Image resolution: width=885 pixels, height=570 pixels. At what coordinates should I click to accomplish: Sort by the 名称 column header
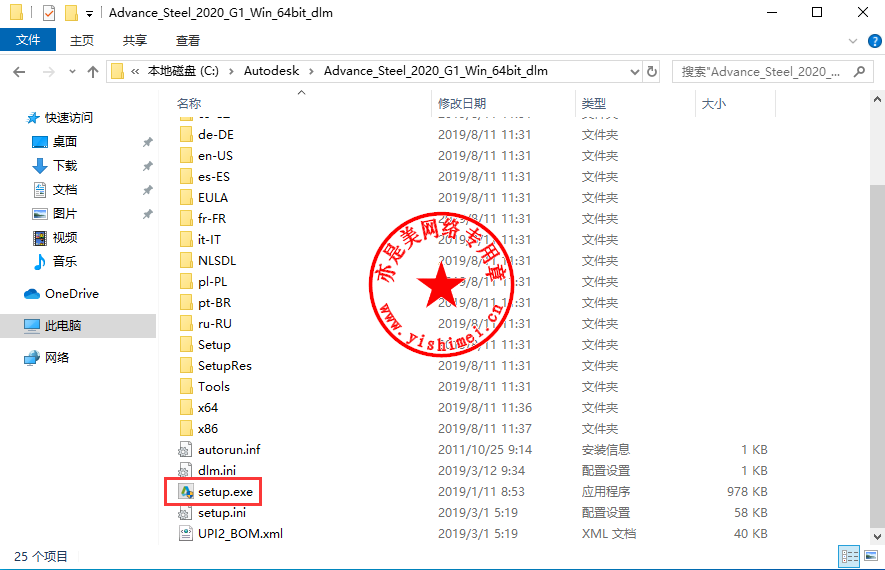[x=189, y=103]
